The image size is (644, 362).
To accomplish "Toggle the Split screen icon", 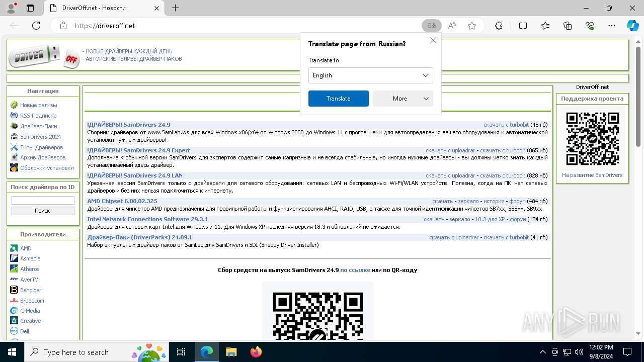I will 523,26.
